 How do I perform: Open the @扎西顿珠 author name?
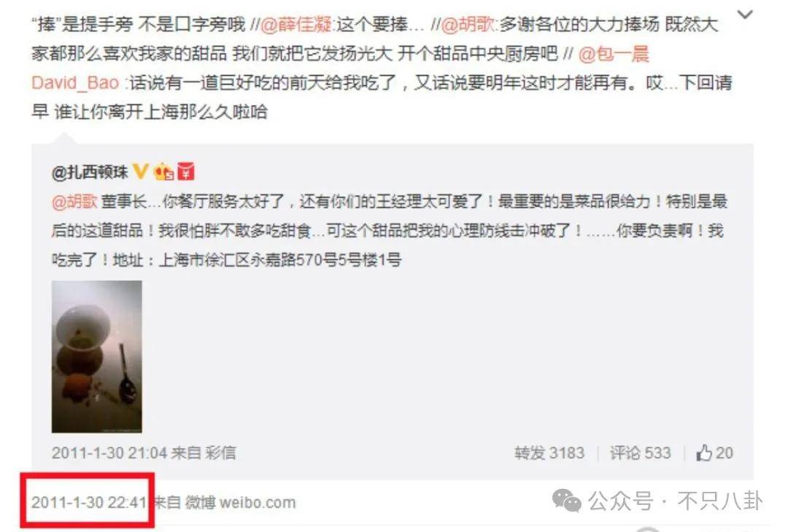click(90, 172)
